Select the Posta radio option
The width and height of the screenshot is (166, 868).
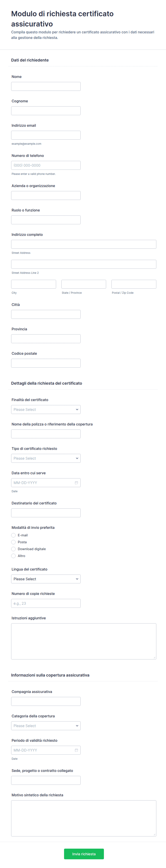pos(13,542)
